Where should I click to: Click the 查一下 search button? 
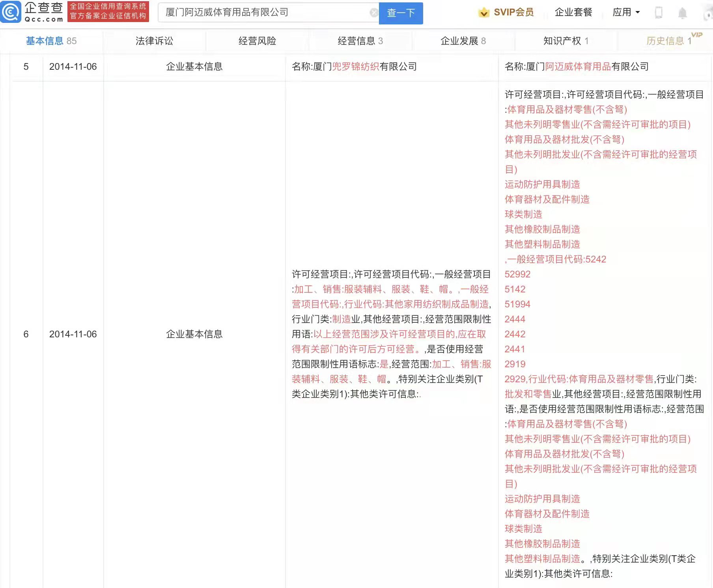(x=401, y=13)
